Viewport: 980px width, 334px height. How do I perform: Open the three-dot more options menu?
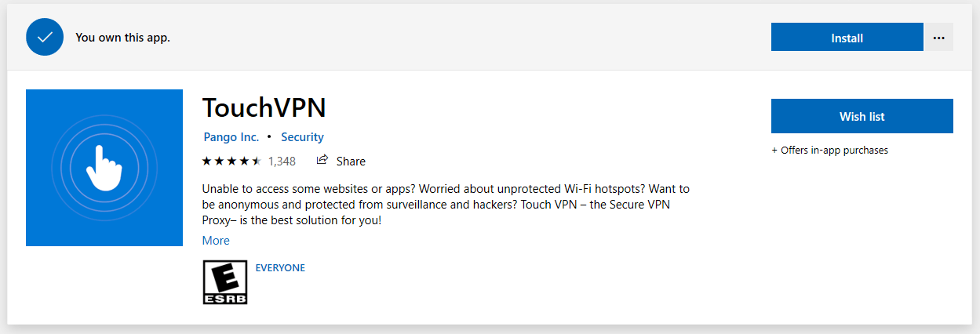tap(939, 37)
